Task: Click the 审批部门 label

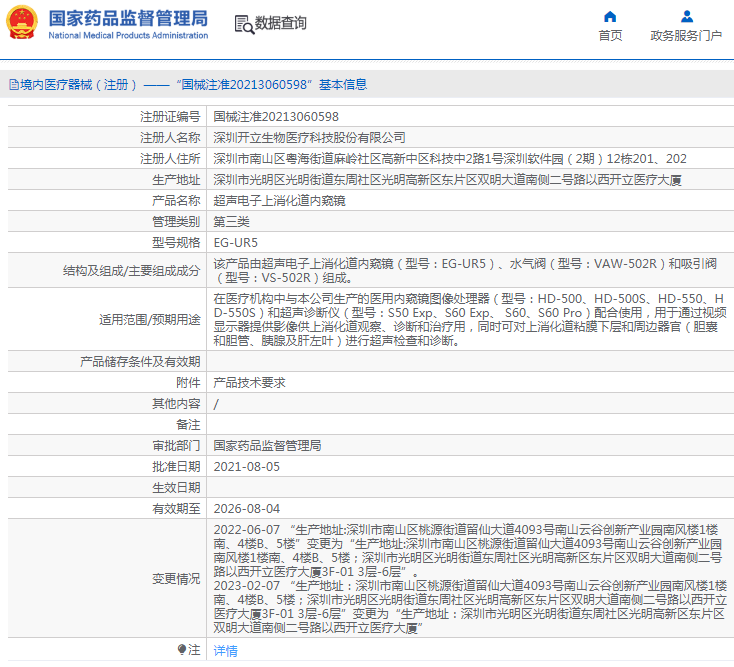Action: coord(176,446)
